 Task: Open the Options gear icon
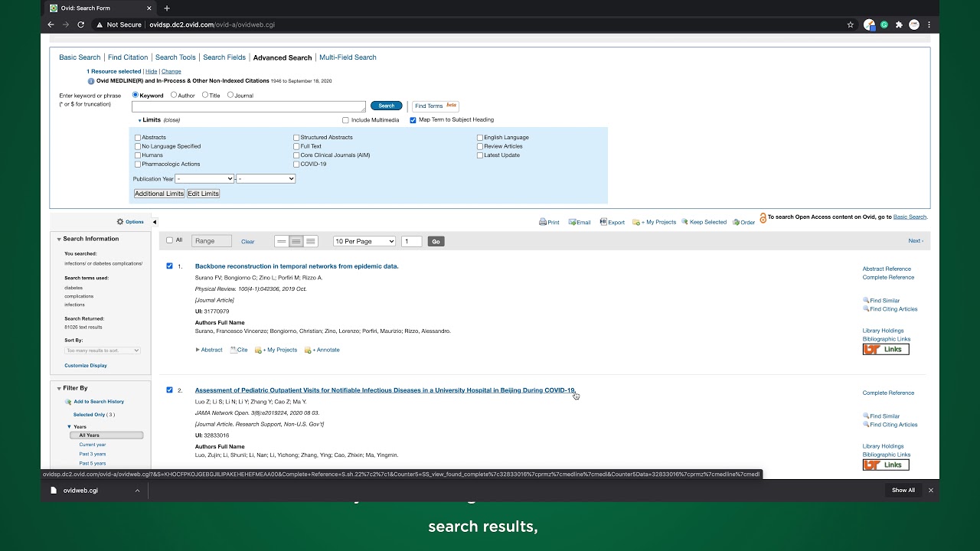(x=120, y=222)
